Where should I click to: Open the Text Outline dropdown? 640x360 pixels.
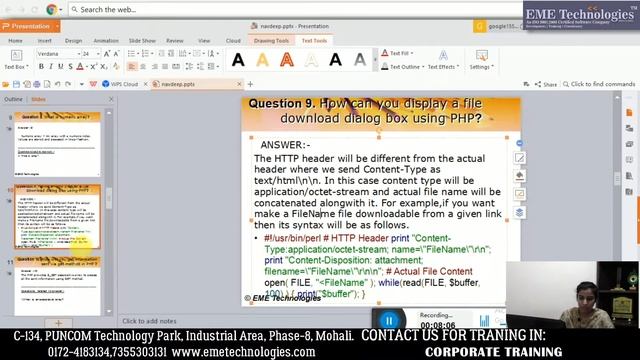tap(423, 67)
